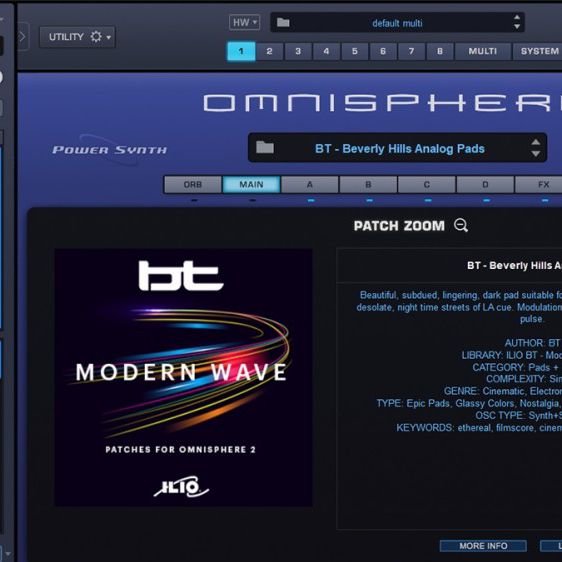This screenshot has width=562, height=562.
Task: Switch to the ORB tab
Action: point(193,185)
